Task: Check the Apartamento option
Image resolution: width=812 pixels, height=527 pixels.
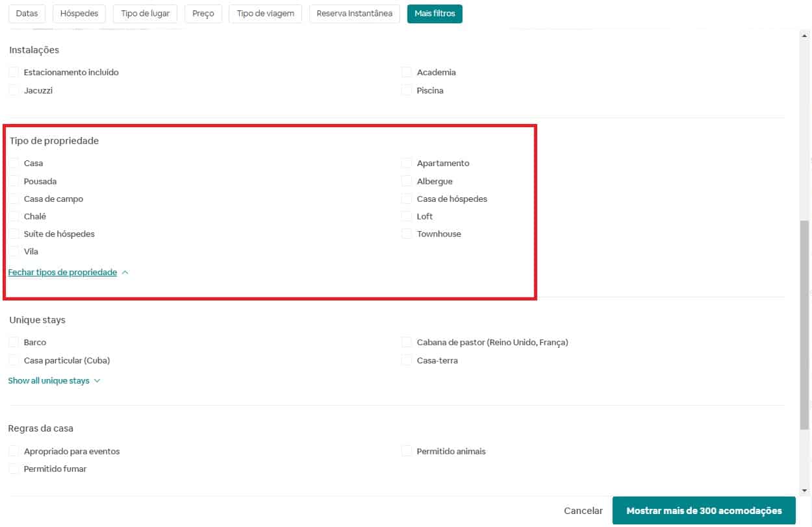Action: pos(407,163)
